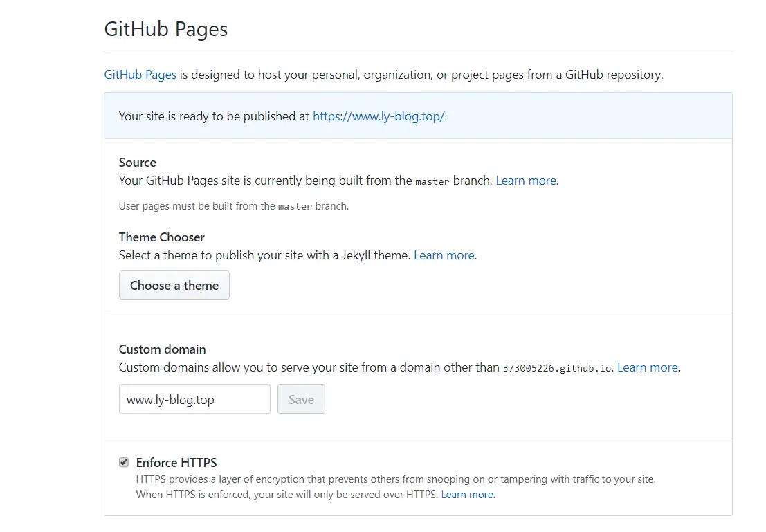The image size is (766, 532).
Task: Click the 373005226.github.io domain text
Action: [x=558, y=368]
